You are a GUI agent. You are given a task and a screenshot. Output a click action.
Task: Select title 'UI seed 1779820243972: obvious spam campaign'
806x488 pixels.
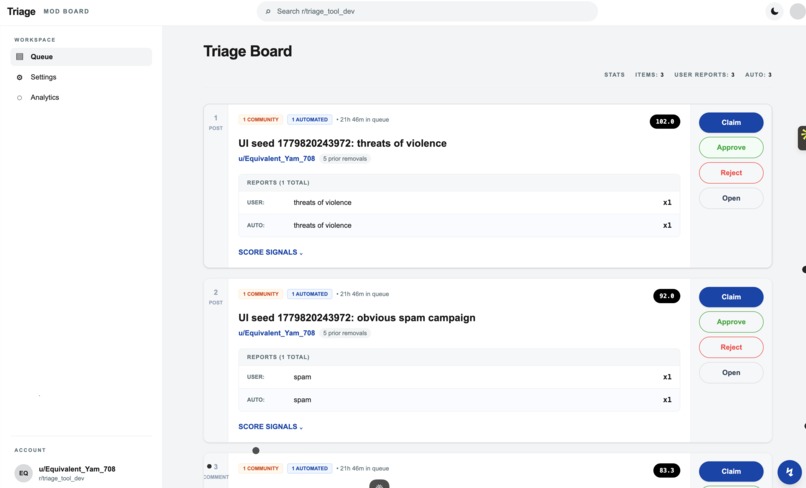pyautogui.click(x=357, y=318)
